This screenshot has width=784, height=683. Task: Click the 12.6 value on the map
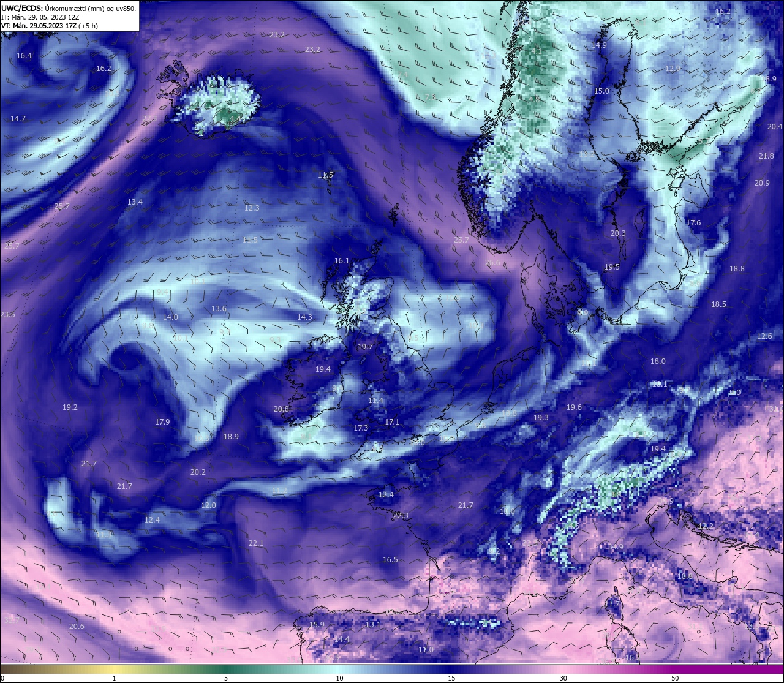[x=764, y=336]
